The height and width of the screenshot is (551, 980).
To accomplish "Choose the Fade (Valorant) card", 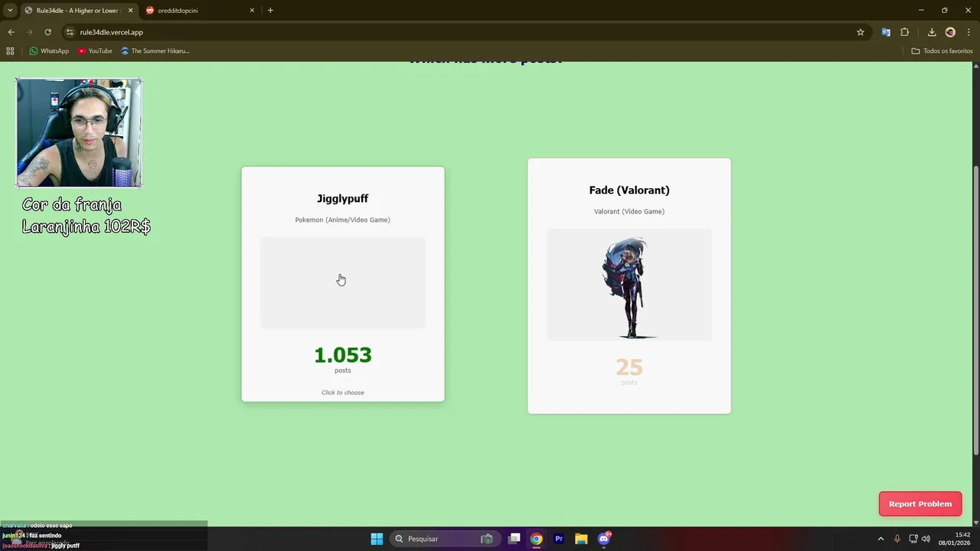I will 629,286.
